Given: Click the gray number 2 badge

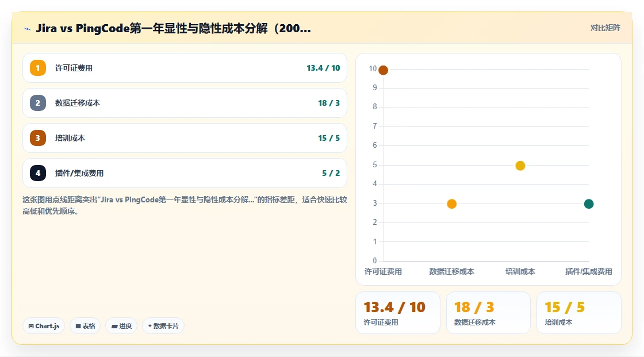Looking at the screenshot, I should 38,103.
